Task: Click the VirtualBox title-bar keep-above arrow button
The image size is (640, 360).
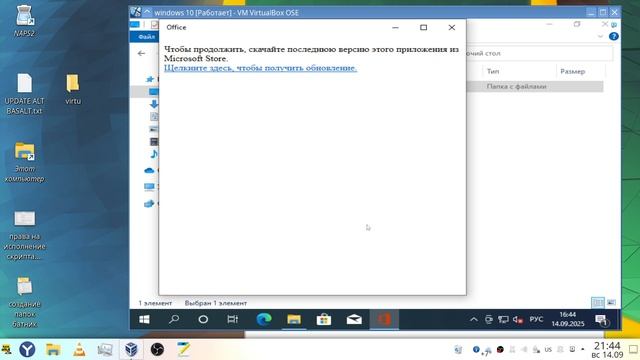Action: (x=147, y=12)
